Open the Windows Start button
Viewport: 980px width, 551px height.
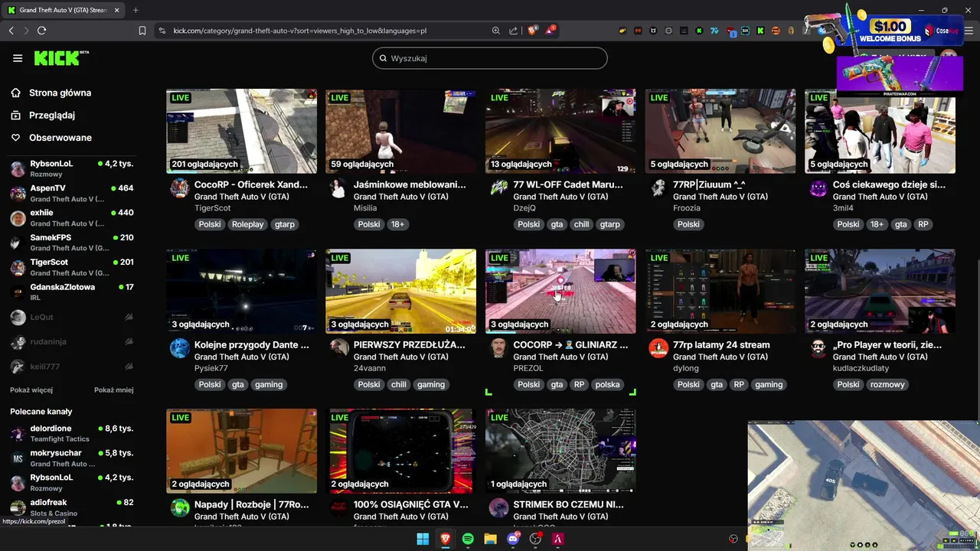pyautogui.click(x=423, y=539)
